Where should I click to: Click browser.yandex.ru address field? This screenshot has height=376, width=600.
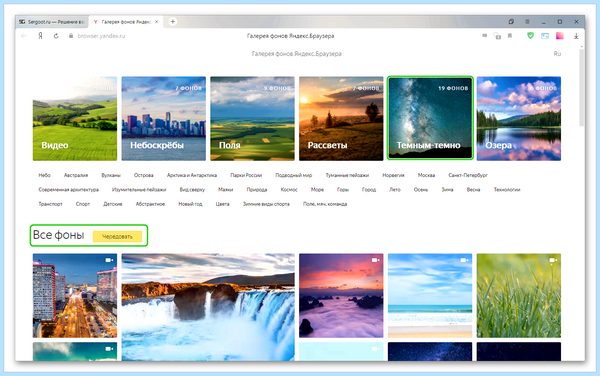click(101, 36)
